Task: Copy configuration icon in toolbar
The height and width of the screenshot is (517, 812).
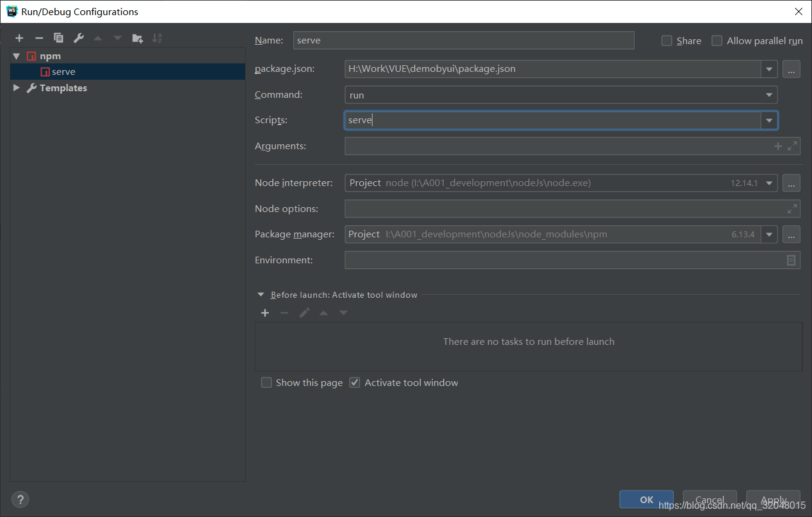Action: click(59, 38)
